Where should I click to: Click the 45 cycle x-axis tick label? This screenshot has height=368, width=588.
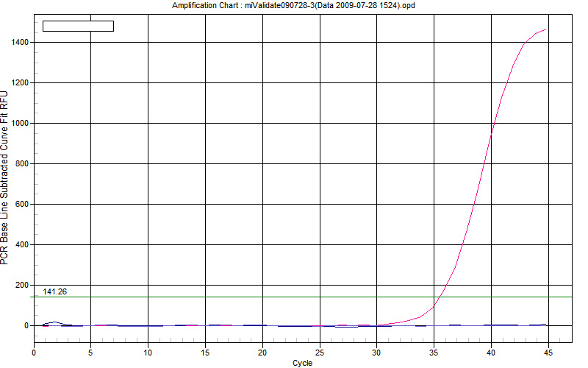(x=548, y=353)
